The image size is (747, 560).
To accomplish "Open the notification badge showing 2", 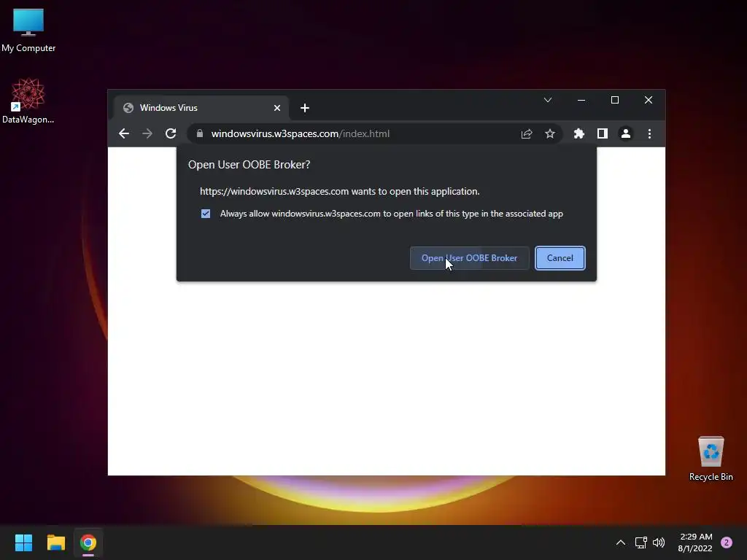I will coord(727,542).
